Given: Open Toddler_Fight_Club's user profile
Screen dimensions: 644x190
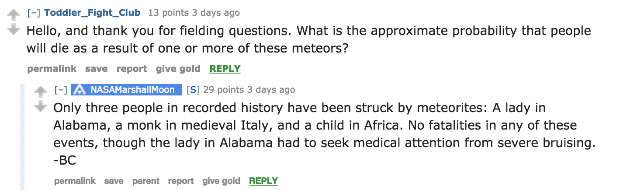Looking at the screenshot, I should 92,13.
